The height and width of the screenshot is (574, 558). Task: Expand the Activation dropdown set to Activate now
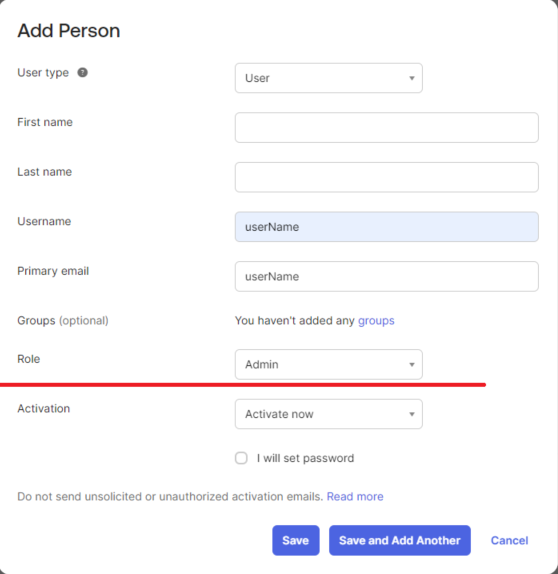click(x=329, y=414)
